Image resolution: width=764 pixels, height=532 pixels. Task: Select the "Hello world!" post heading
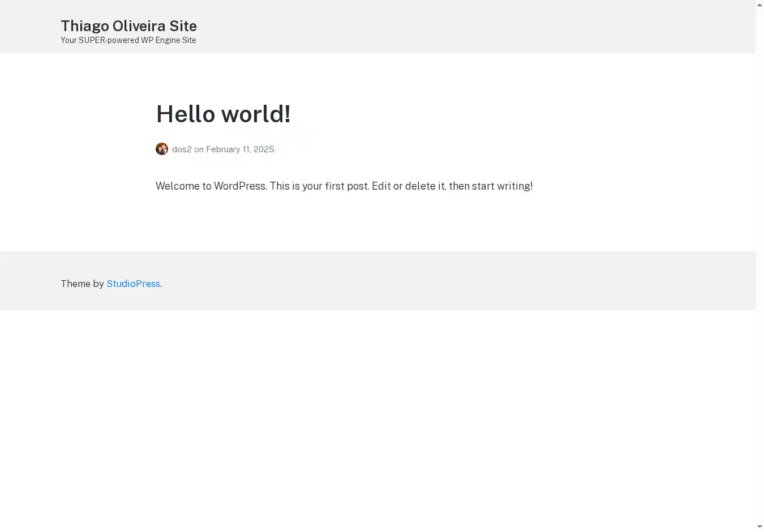point(223,114)
